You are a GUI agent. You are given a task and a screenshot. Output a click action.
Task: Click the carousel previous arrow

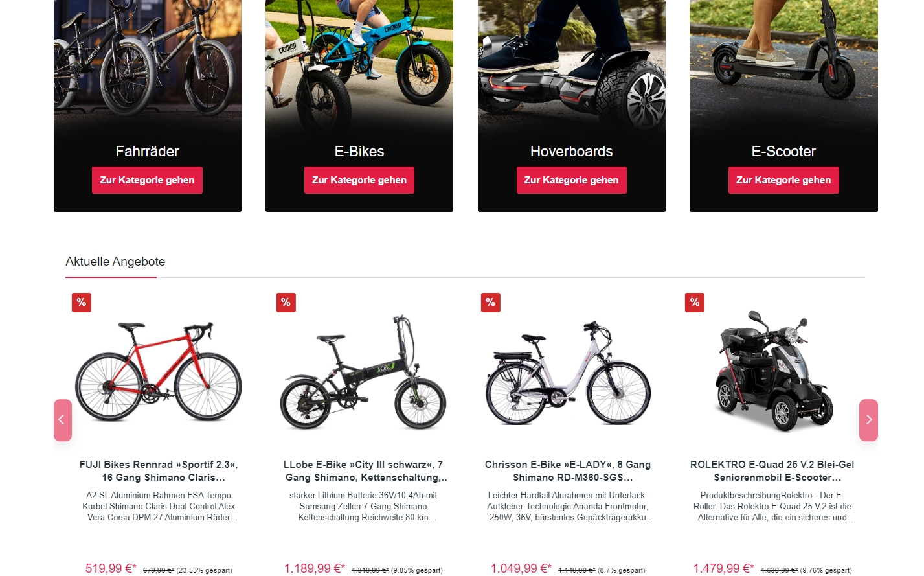(x=62, y=420)
